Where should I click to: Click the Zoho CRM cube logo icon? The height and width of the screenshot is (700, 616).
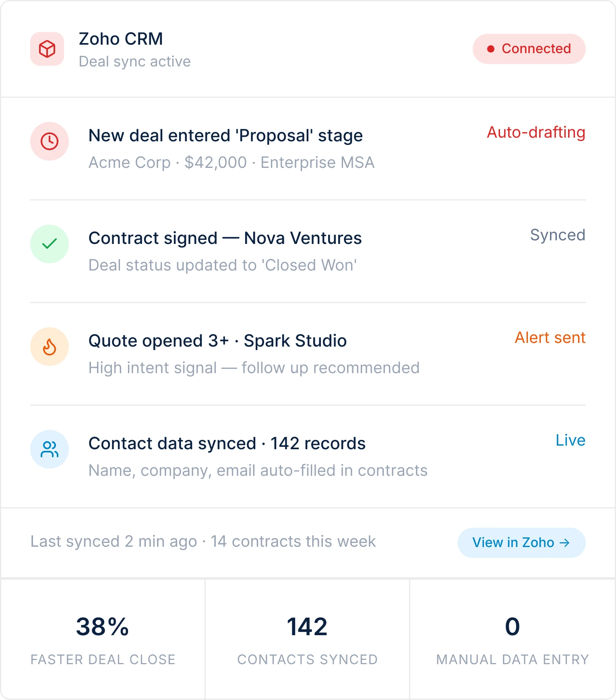(x=47, y=49)
